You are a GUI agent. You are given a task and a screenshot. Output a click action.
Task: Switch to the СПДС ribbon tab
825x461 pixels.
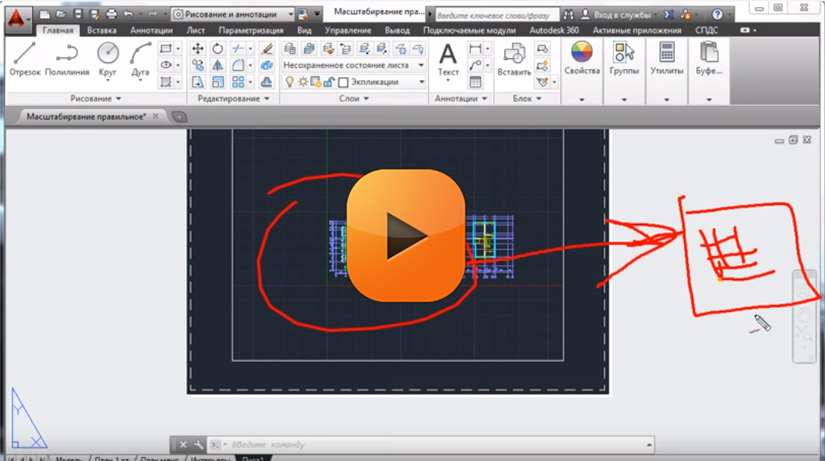click(x=706, y=31)
